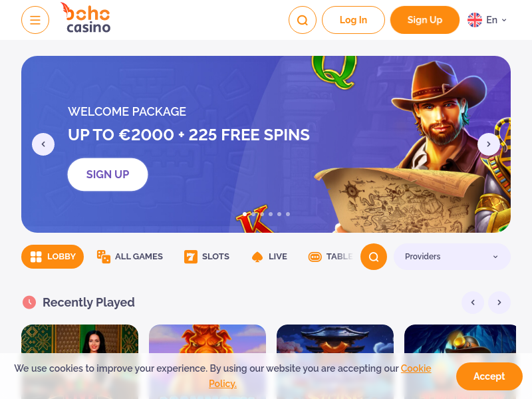Click the Boho Casino logo
Viewport: 532px width, 399px height.
pos(87,18)
